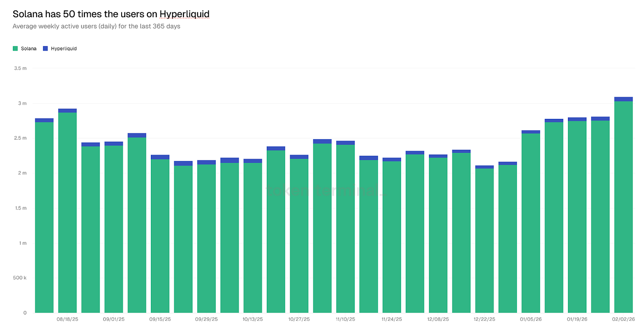Select the green bar above 11/10/25
644x334 pixels.
tap(345, 229)
